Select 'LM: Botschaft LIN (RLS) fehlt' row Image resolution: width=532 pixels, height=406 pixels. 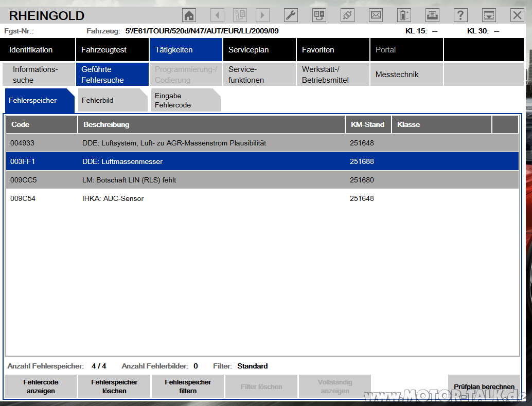pos(262,180)
